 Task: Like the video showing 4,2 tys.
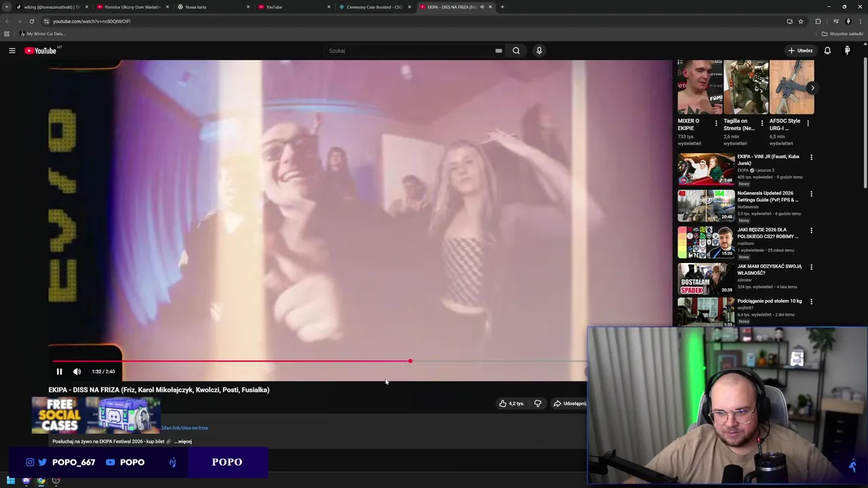click(x=511, y=403)
